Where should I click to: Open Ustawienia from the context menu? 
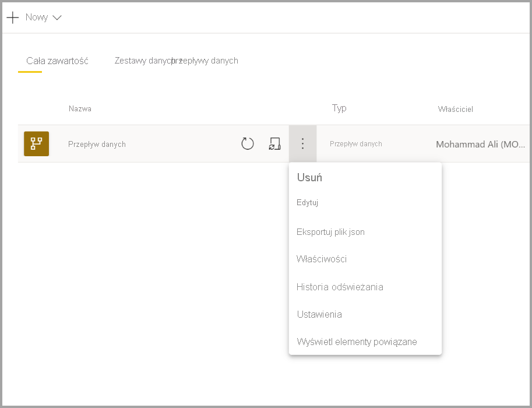coord(319,314)
